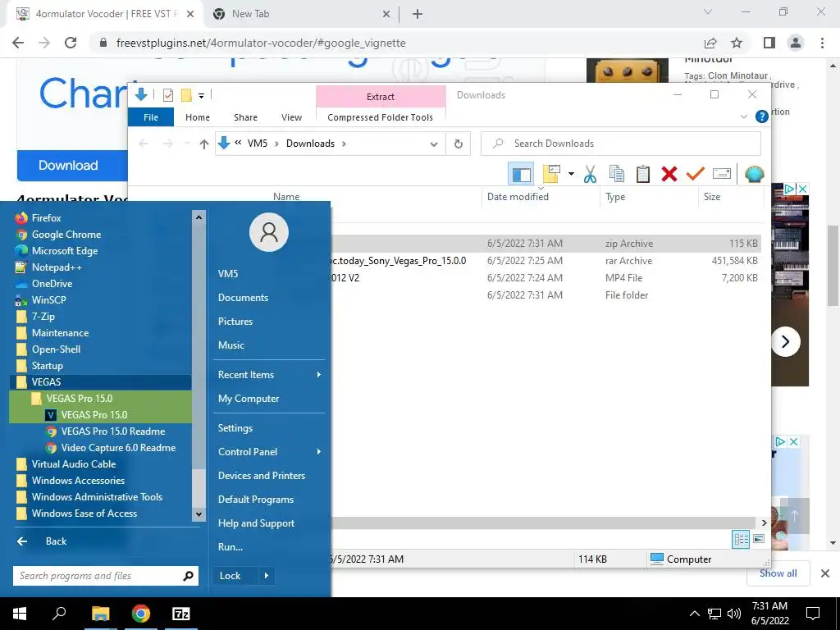This screenshot has width=840, height=630.
Task: Switch to the Home ribbon tab
Action: [198, 117]
